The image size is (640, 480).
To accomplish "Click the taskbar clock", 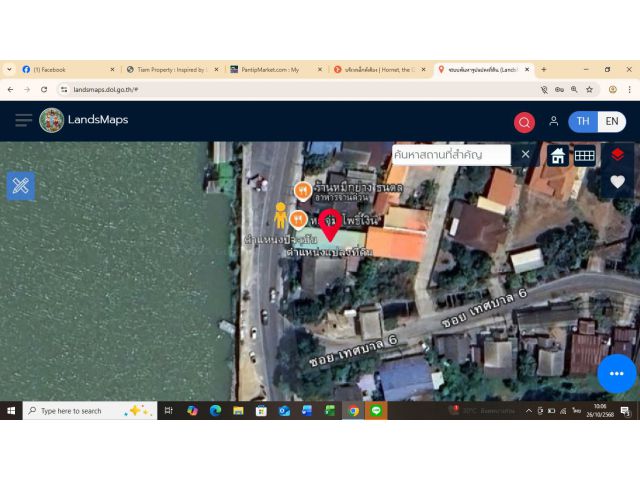I will 600,411.
